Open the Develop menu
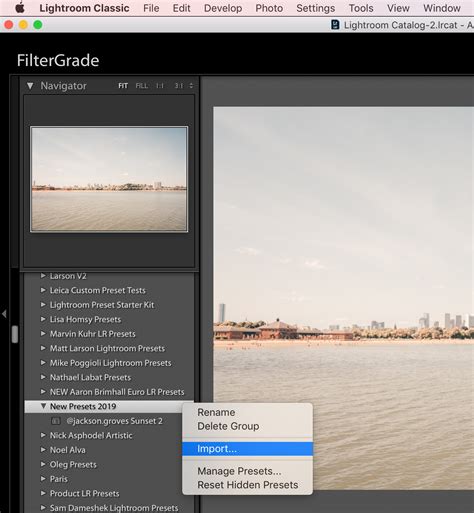 point(223,8)
